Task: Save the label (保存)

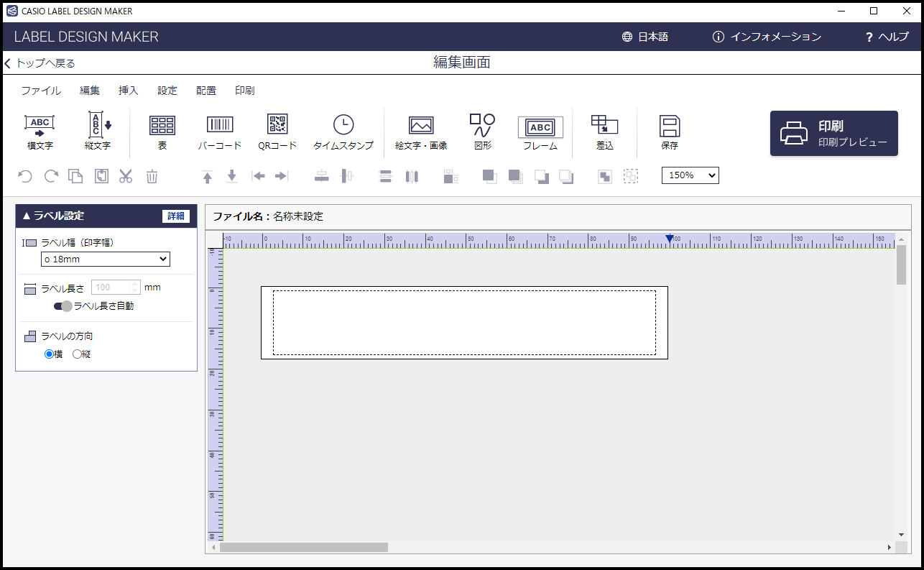Action: coord(670,132)
